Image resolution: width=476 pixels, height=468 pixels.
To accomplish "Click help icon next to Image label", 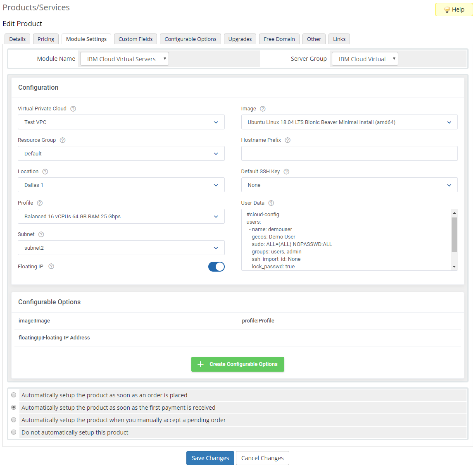I will [263, 109].
